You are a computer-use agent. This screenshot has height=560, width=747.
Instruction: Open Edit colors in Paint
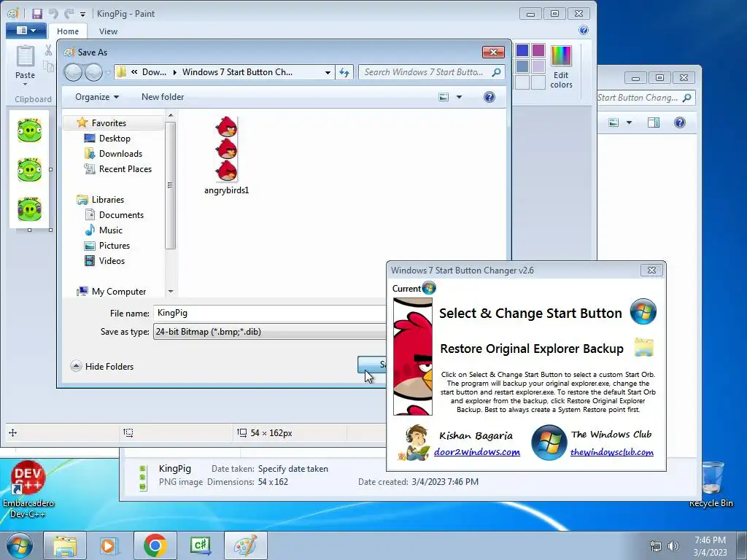[x=561, y=66]
